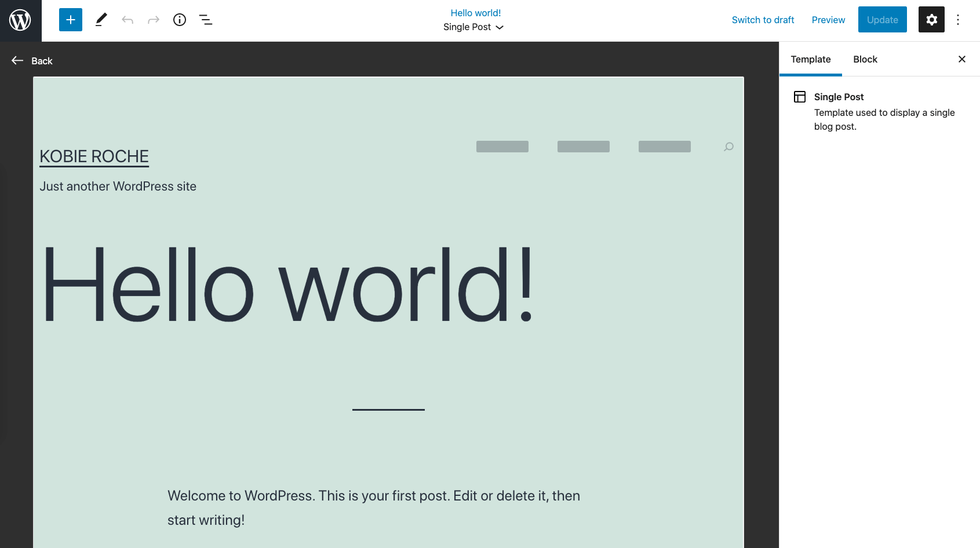Image resolution: width=980 pixels, height=548 pixels.
Task: Open the Options three-dot menu
Action: coord(958,20)
